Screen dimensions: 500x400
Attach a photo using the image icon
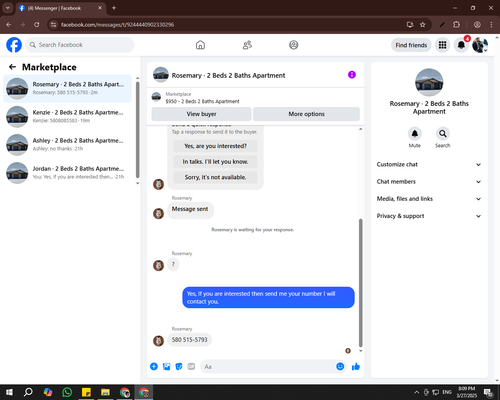click(166, 367)
